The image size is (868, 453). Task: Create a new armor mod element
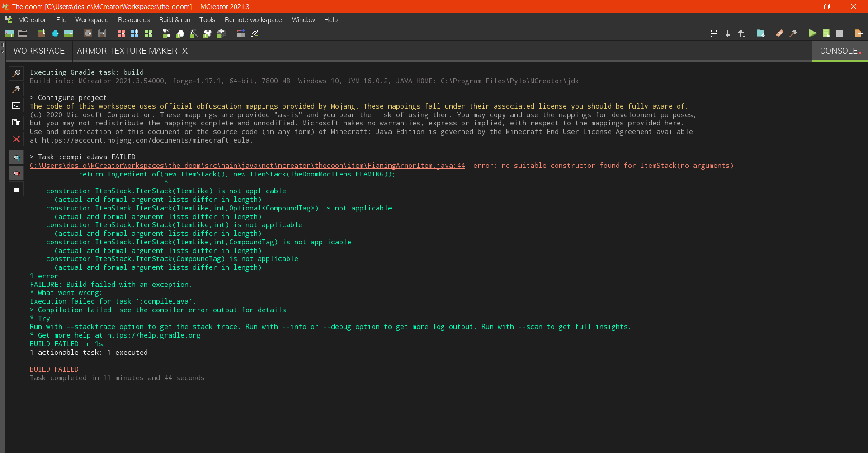207,33
